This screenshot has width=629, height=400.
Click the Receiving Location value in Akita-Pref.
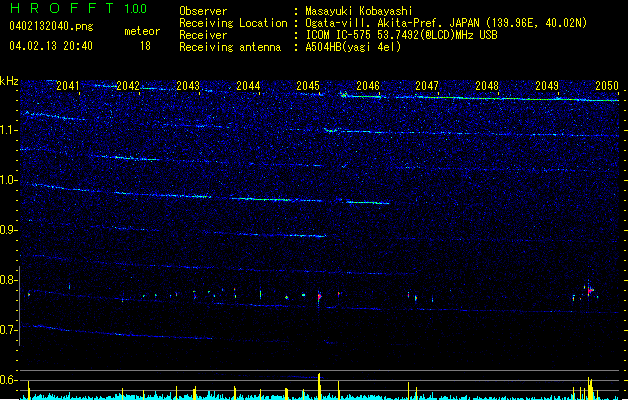tap(446, 23)
